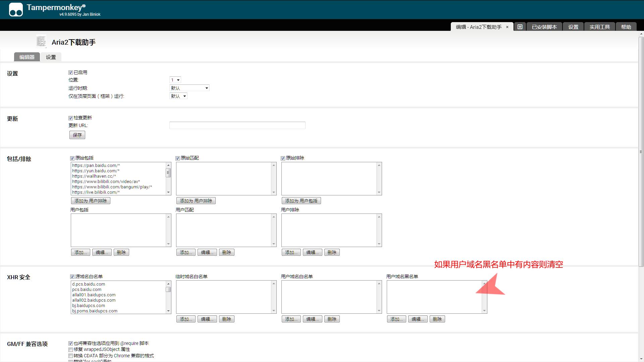Toggle 原始匹配 checkbox
This screenshot has height=362, width=644.
[177, 158]
